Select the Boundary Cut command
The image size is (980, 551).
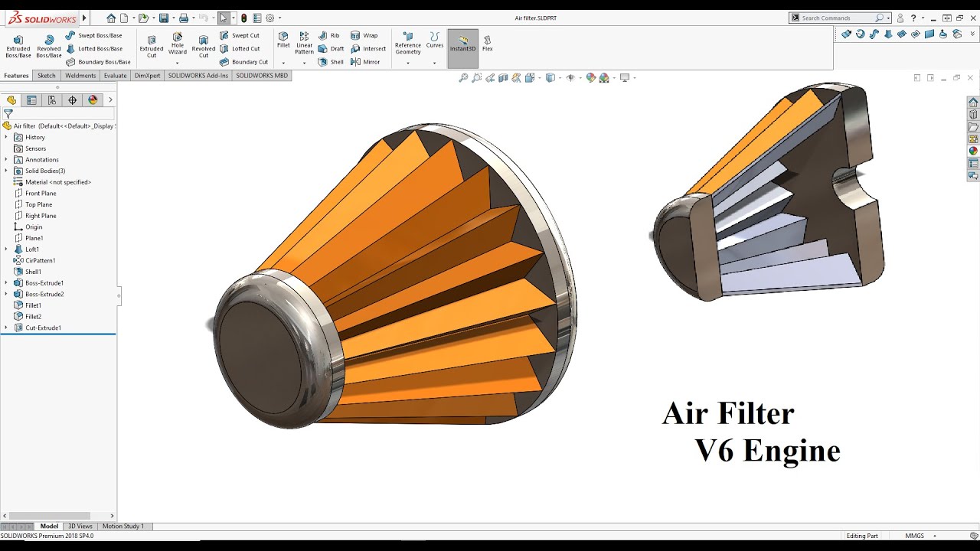point(244,62)
